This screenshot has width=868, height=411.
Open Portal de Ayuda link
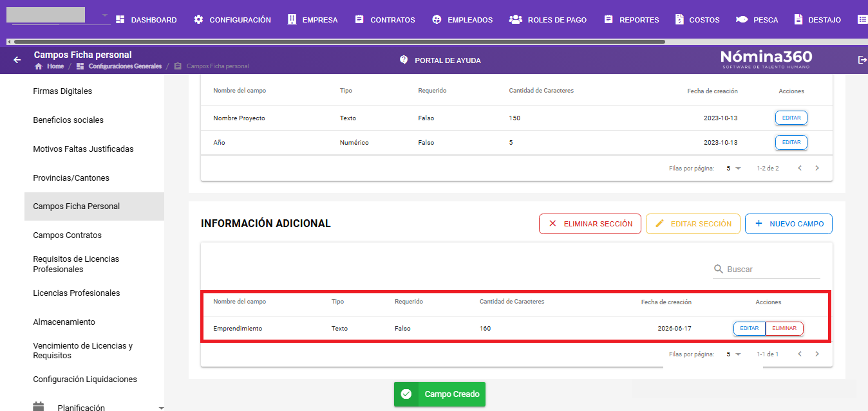tap(440, 60)
